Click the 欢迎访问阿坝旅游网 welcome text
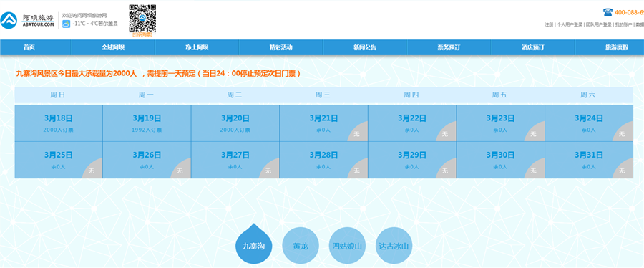This screenshot has width=644, height=268. click(84, 15)
